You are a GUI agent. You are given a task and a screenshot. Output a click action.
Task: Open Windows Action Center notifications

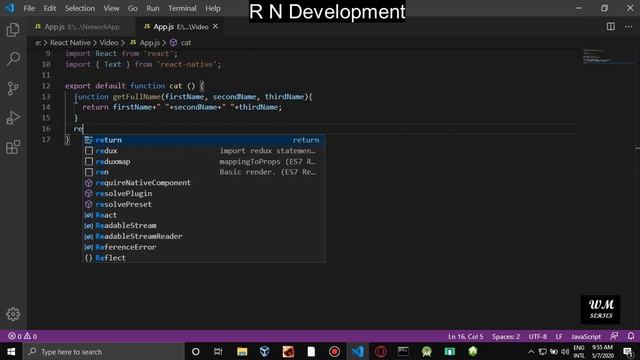coord(628,352)
